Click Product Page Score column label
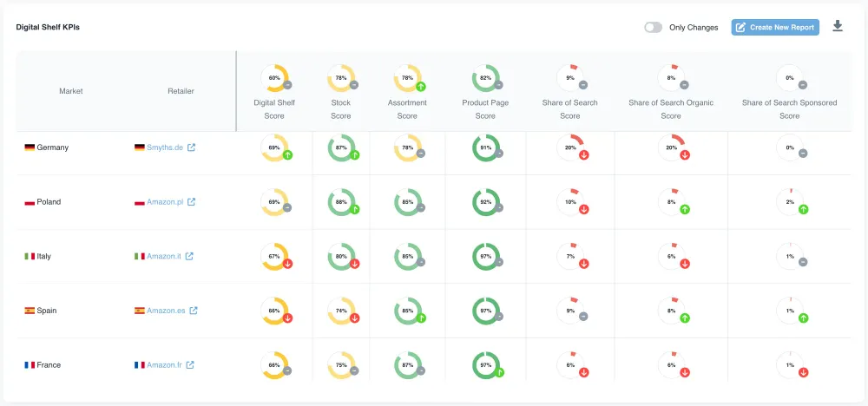This screenshot has height=406, width=868. tap(485, 109)
